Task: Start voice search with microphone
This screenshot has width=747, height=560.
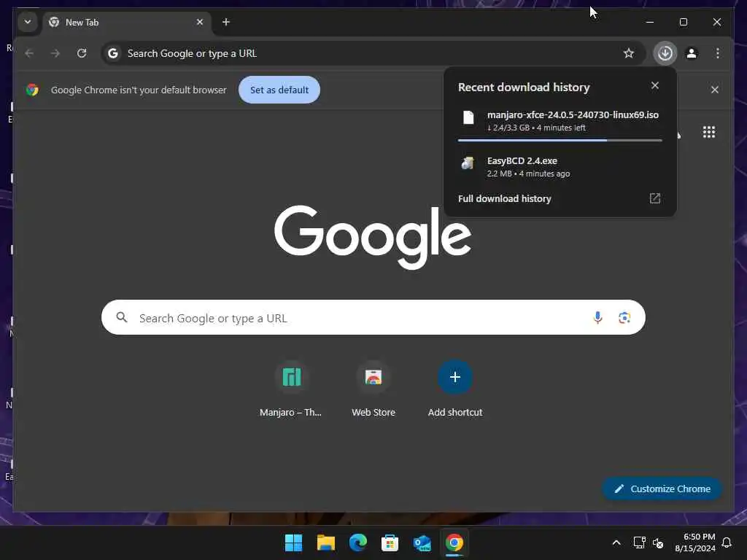Action: pos(597,317)
